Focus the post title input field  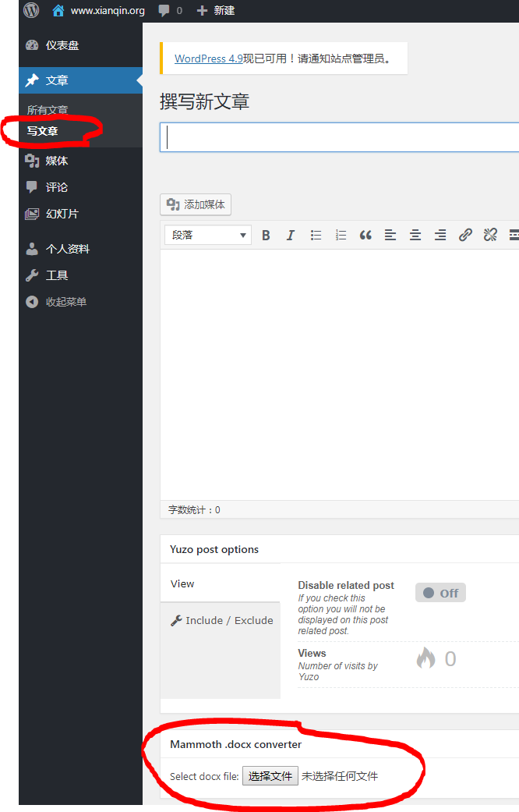[340, 137]
